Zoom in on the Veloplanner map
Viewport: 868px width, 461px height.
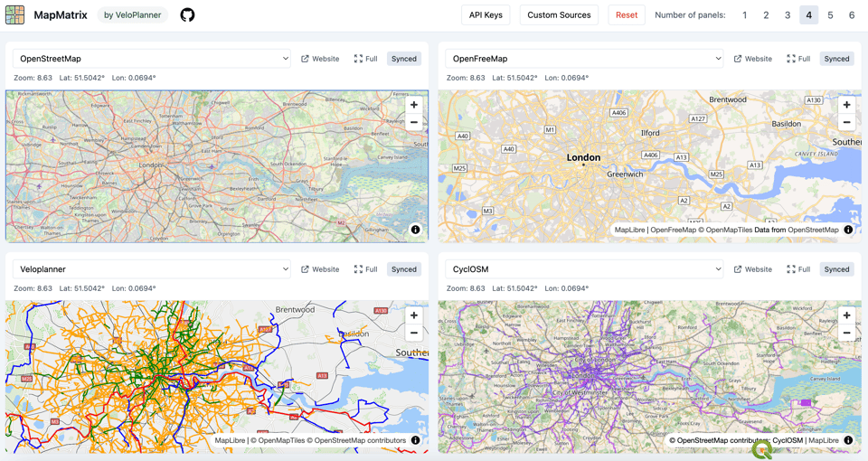coord(414,315)
